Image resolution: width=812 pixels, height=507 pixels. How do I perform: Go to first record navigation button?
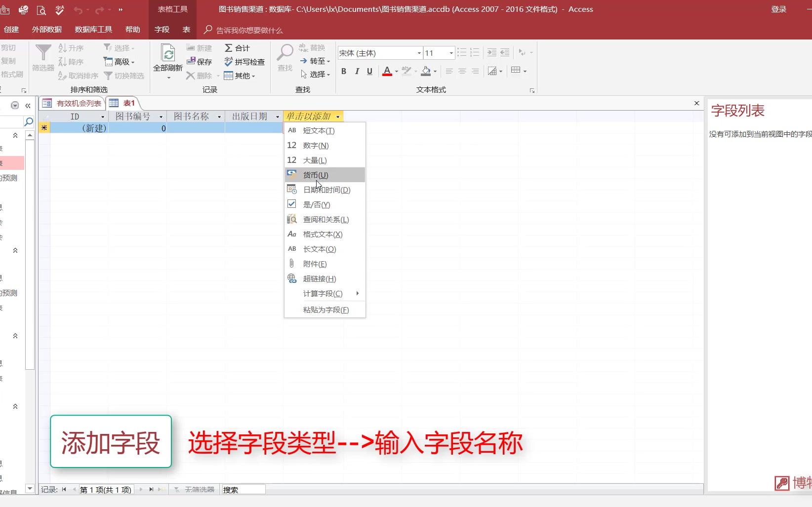coord(64,490)
